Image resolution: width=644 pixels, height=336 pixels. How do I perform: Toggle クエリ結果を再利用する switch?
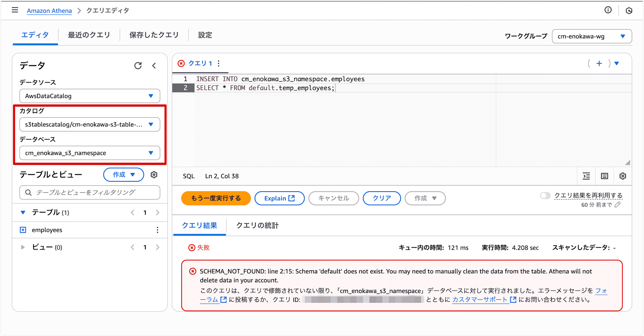coord(545,195)
